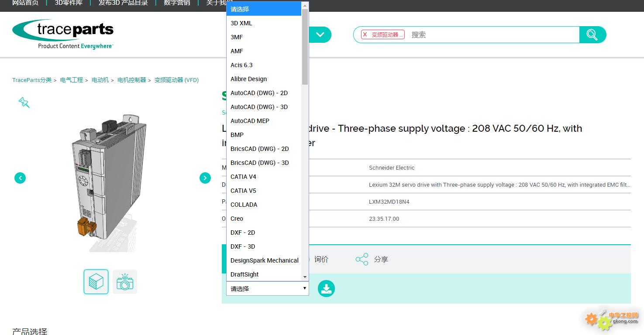The height and width of the screenshot is (335, 644).
Task: Click the share network icon
Action: [x=362, y=260]
